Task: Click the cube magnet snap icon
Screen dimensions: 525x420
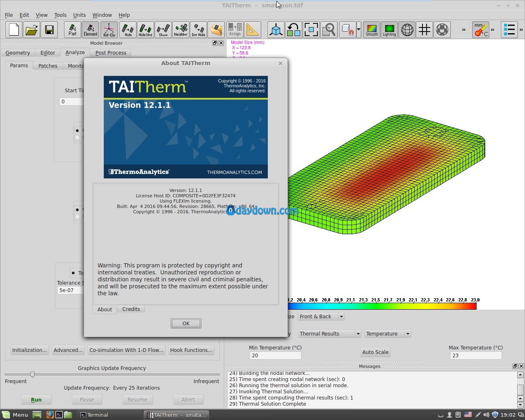Action: click(348, 30)
